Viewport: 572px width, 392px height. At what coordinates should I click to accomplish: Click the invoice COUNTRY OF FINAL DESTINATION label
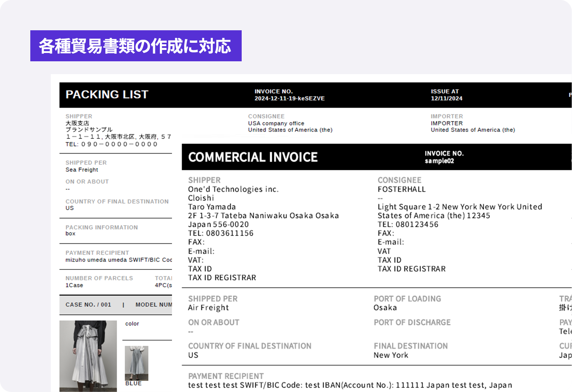tap(250, 346)
